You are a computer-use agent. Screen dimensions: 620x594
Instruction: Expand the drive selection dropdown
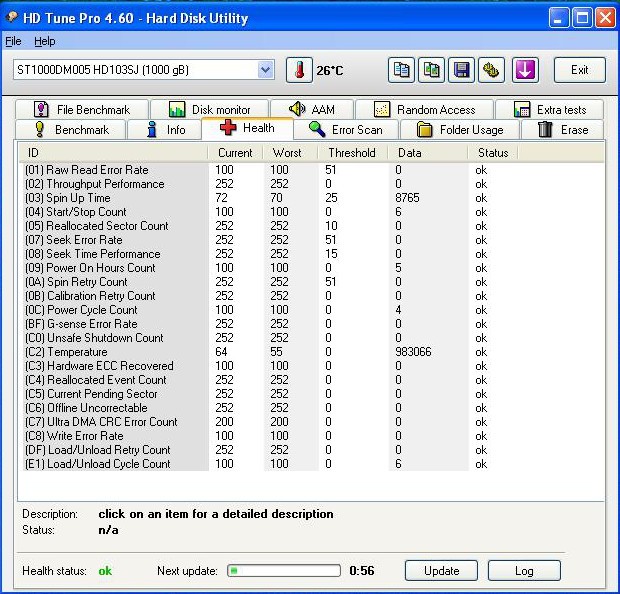[x=265, y=70]
